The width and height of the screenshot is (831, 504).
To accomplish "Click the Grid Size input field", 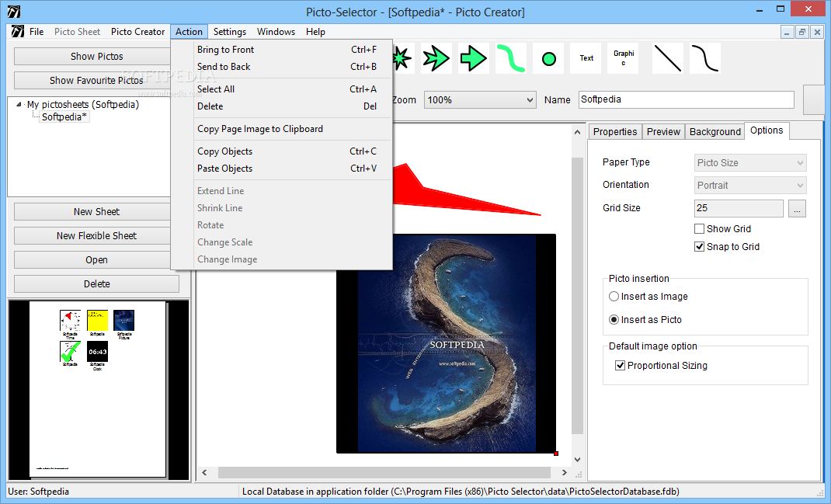I will click(x=739, y=208).
